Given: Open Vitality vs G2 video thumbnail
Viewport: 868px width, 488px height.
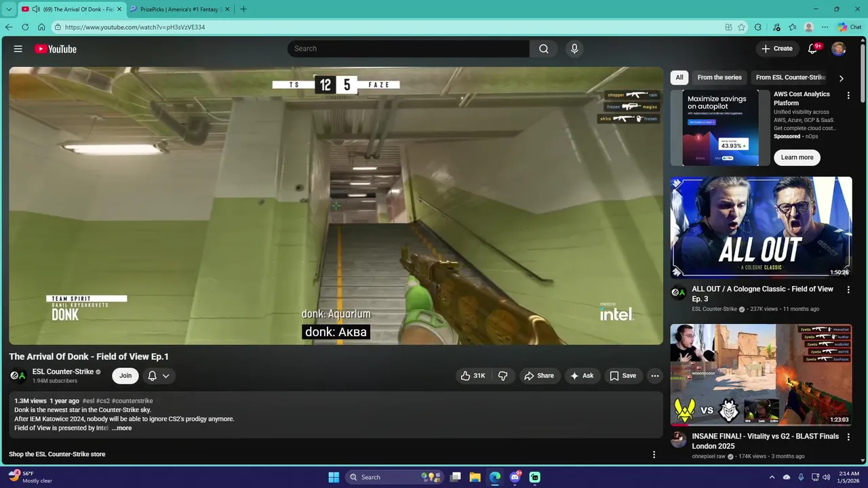Looking at the screenshot, I should pos(761,375).
